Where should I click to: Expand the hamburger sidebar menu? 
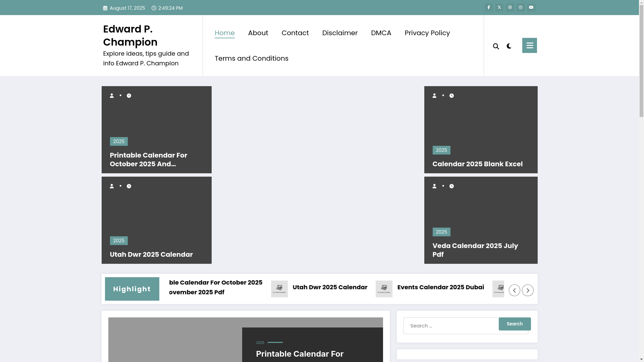point(529,45)
